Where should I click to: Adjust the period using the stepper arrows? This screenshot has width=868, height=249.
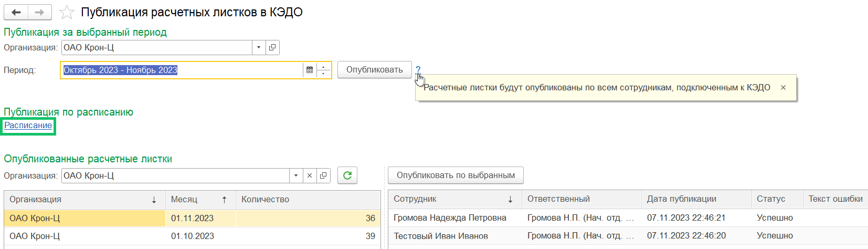[324, 70]
